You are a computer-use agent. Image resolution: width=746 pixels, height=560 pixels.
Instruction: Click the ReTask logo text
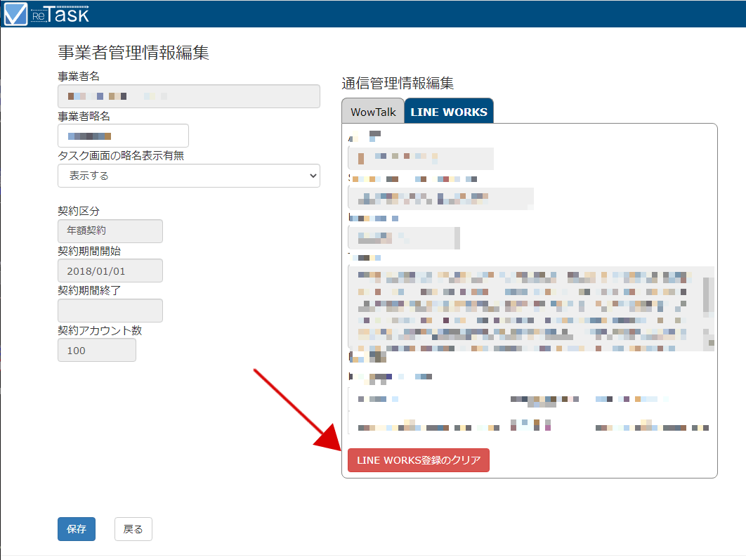tap(60, 14)
